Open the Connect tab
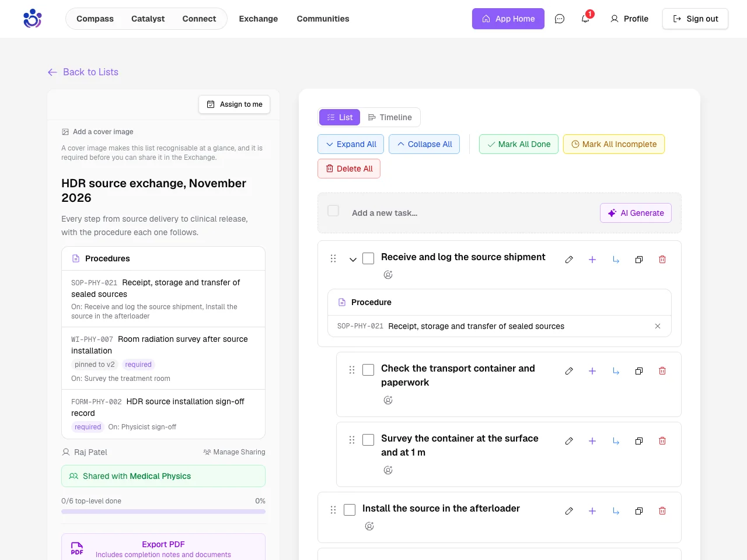The height and width of the screenshot is (560, 747). click(x=199, y=19)
